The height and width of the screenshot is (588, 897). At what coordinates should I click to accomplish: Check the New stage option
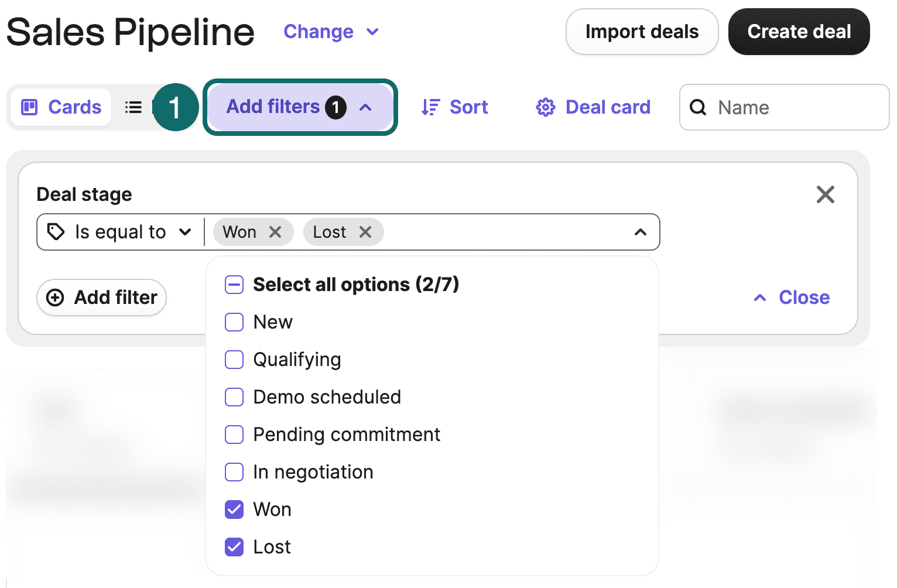234,322
